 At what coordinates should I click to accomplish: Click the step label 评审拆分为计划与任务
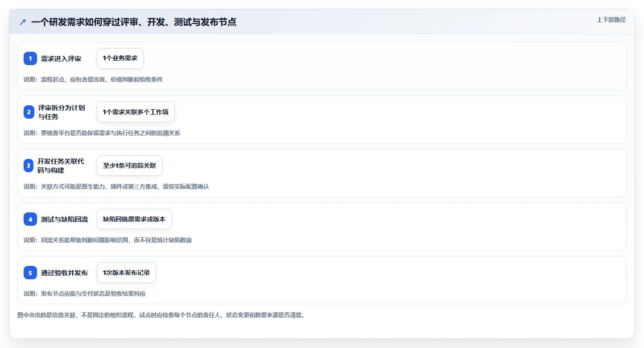click(x=62, y=112)
